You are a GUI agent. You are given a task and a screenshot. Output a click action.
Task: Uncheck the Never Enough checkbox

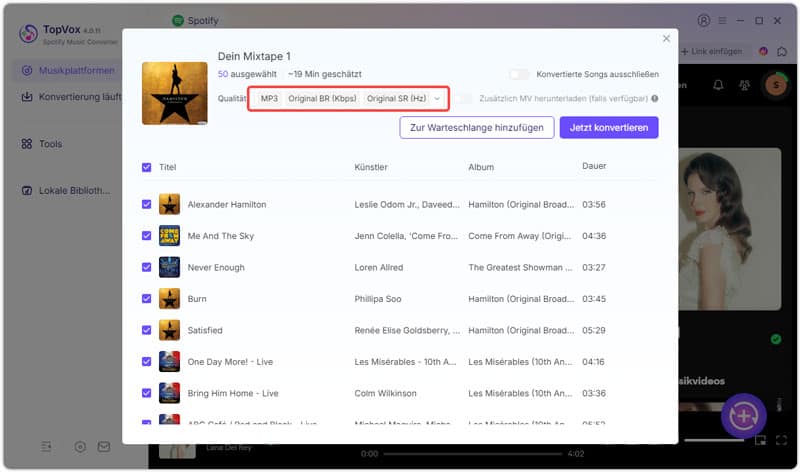click(146, 267)
